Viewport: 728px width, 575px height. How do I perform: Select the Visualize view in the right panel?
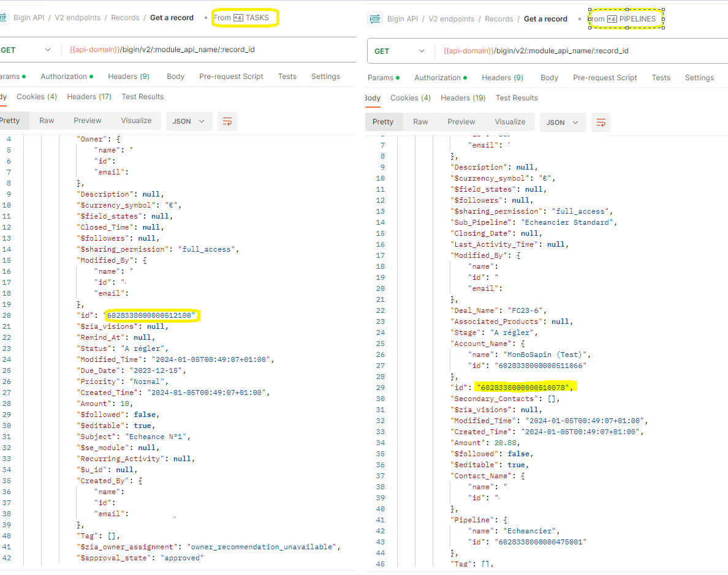pyautogui.click(x=510, y=122)
